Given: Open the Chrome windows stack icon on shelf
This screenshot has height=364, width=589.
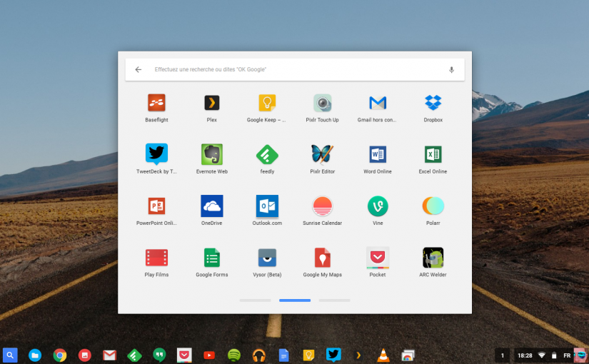Looking at the screenshot, I should 408,355.
